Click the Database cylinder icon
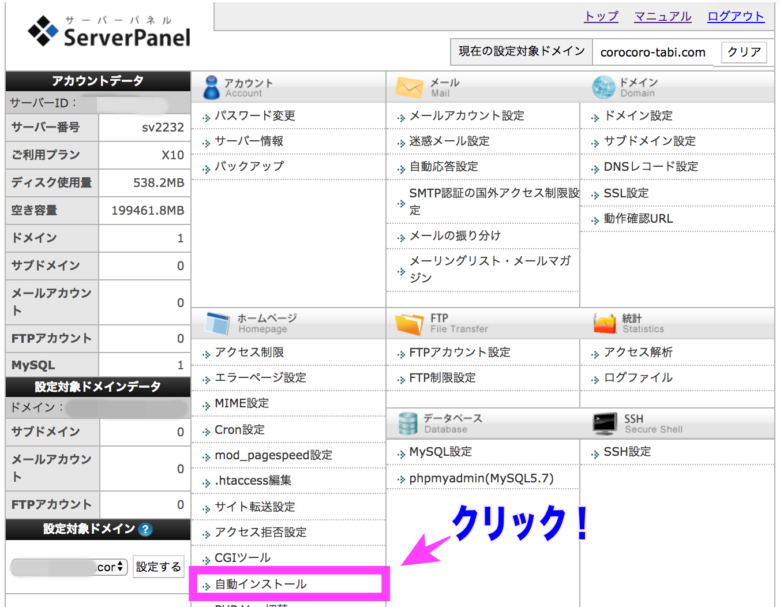 (x=408, y=423)
